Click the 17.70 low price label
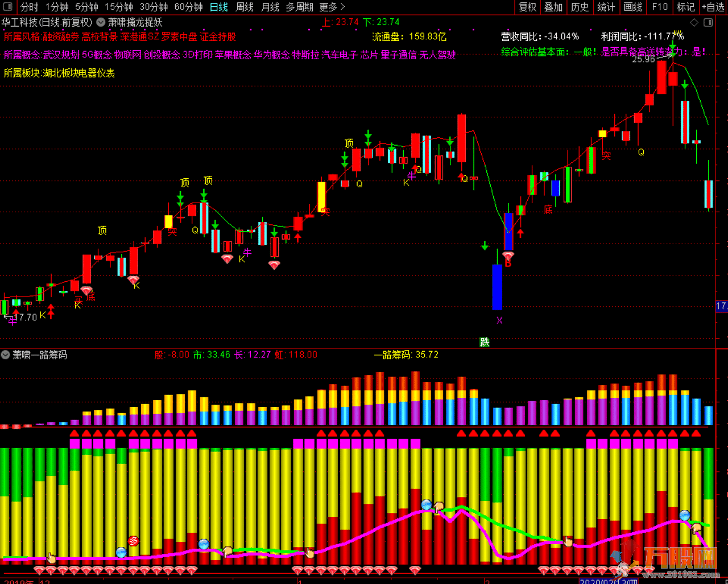Viewport: 728px width, 584px height. pos(25,317)
